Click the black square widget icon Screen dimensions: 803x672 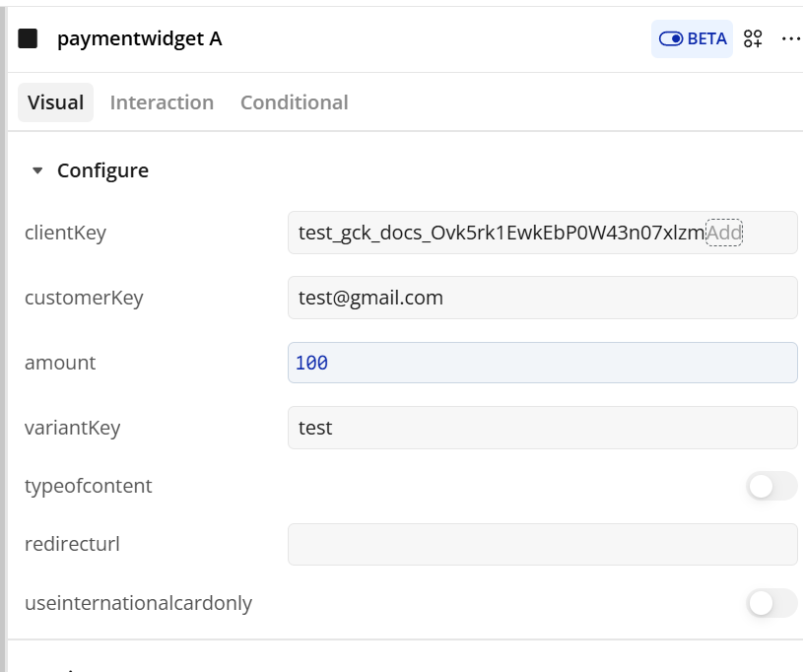28,38
